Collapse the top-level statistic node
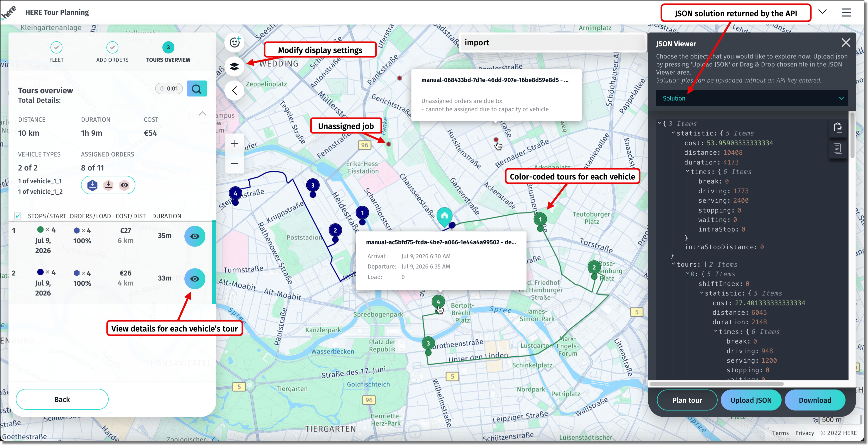 coord(673,133)
